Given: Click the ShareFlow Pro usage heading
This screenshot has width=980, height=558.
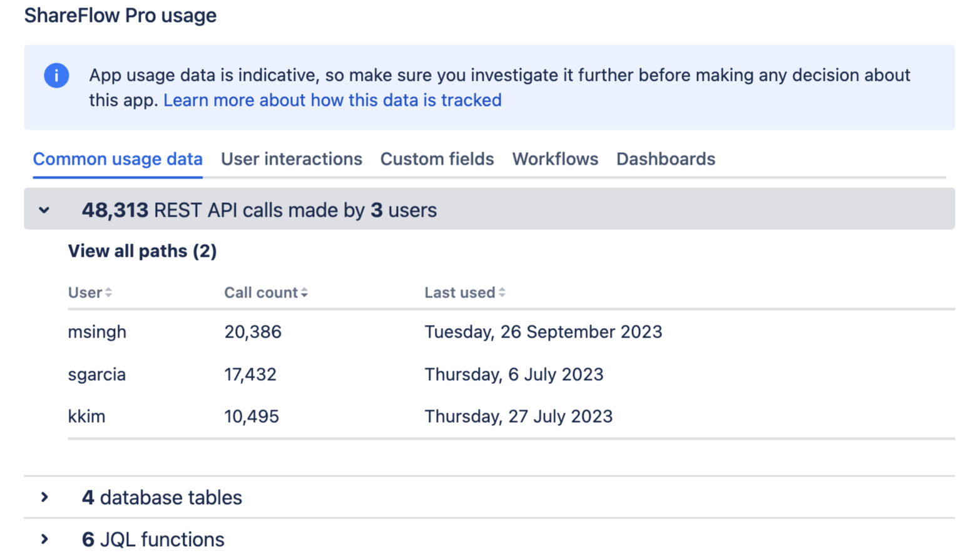Looking at the screenshot, I should (x=120, y=15).
